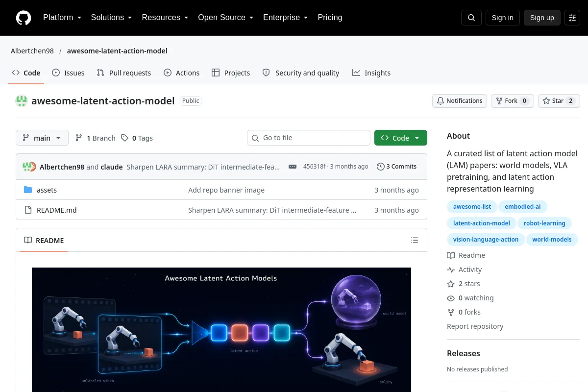The width and height of the screenshot is (588, 392).
Task: Open the Sharpen LARA summary latest commit message
Action: (203, 167)
